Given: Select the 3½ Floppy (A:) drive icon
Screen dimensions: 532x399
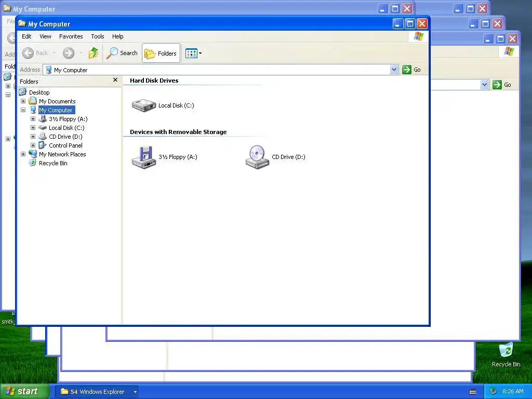Looking at the screenshot, I should tap(144, 157).
